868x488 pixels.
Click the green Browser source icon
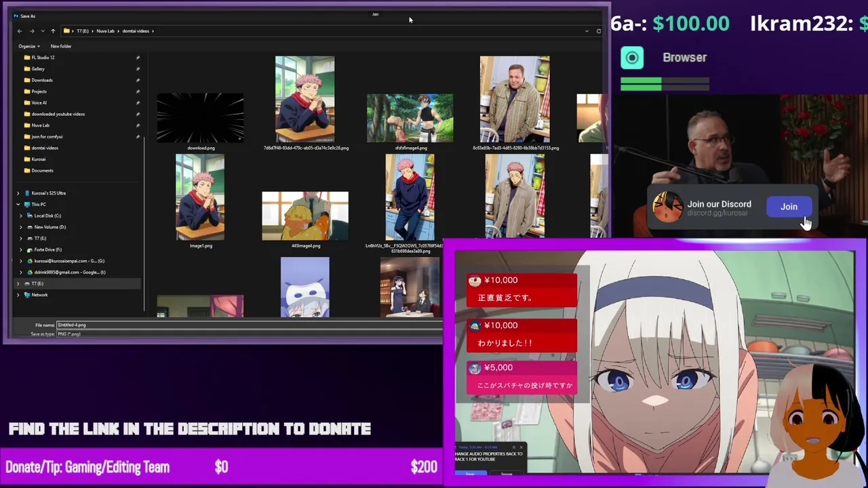(x=632, y=58)
